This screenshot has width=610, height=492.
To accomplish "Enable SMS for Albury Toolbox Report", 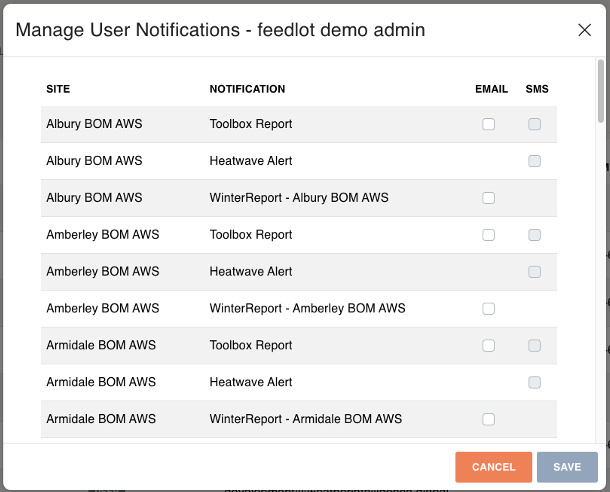I will 535,125.
